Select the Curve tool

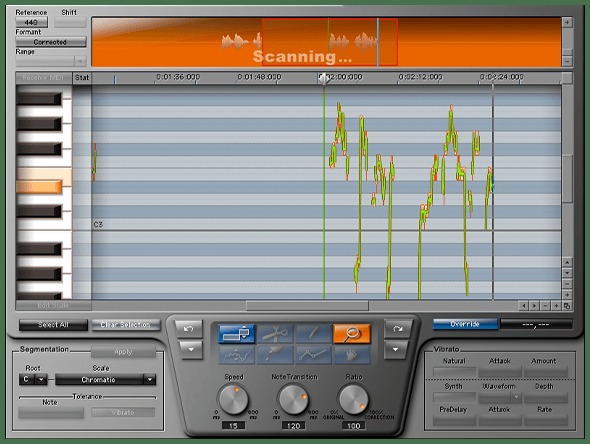coord(236,355)
